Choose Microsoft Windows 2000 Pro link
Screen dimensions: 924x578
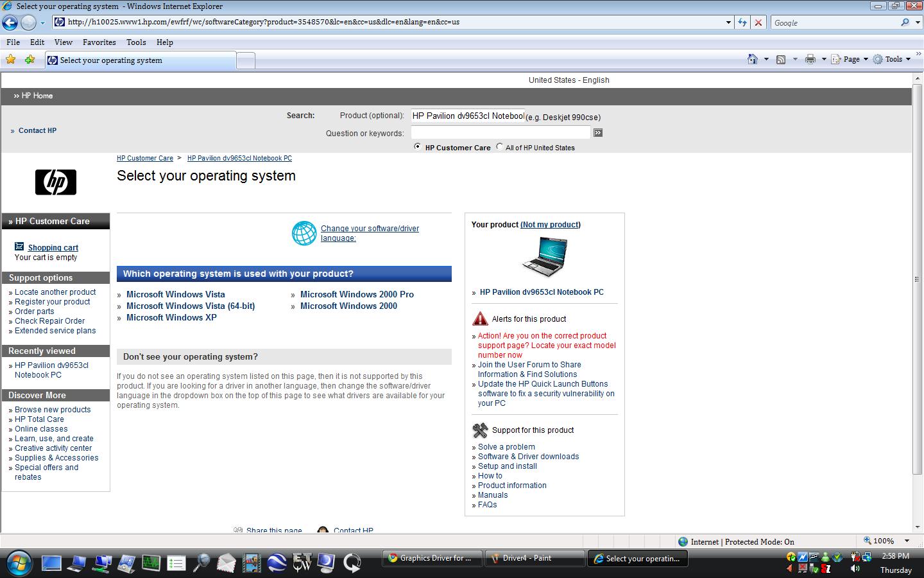(357, 294)
